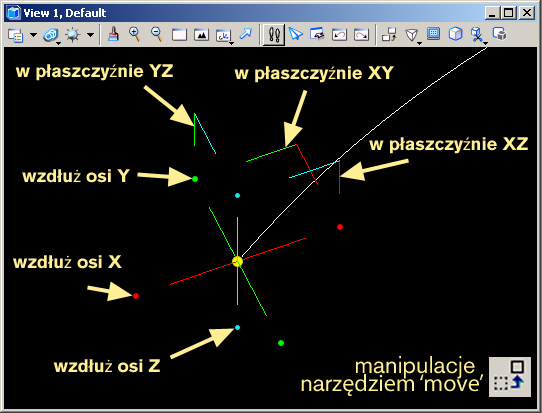Open the View Attributes icon

(16, 35)
